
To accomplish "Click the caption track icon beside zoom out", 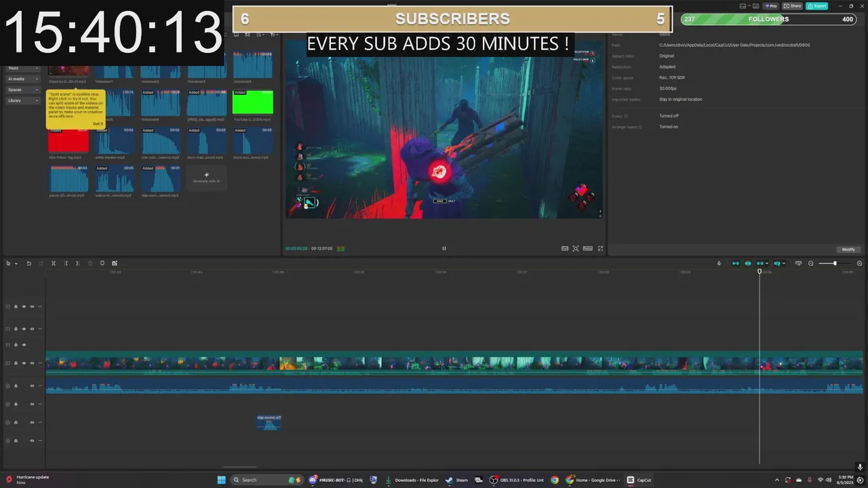I will [798, 263].
